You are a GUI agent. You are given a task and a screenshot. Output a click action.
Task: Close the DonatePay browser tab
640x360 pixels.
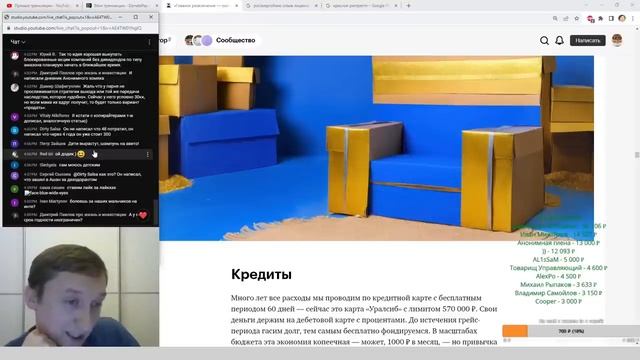pos(156,6)
